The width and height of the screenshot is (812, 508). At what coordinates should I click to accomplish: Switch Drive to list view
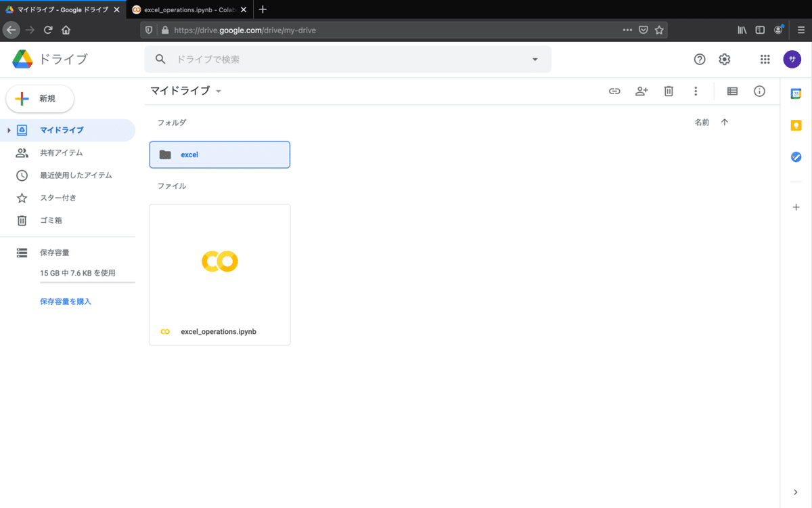[732, 90]
